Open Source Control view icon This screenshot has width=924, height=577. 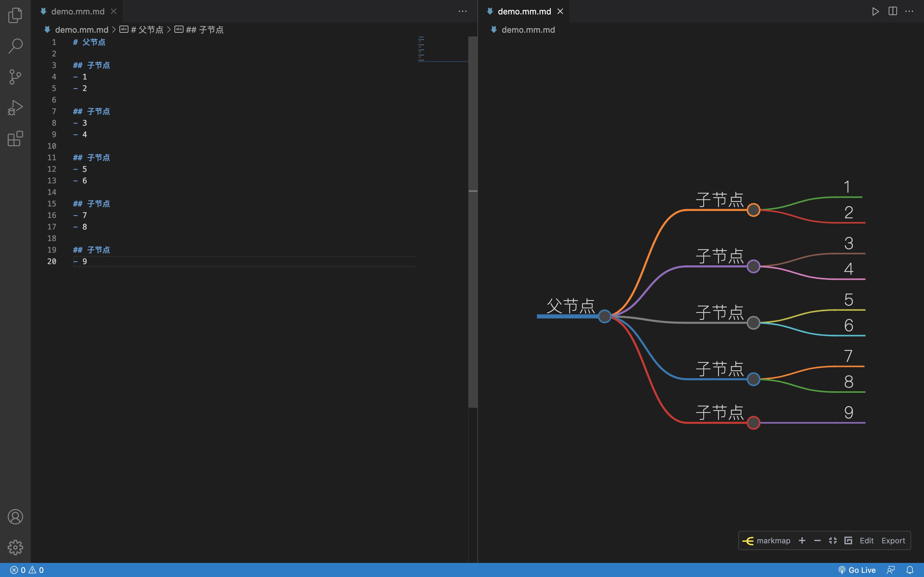pyautogui.click(x=15, y=77)
